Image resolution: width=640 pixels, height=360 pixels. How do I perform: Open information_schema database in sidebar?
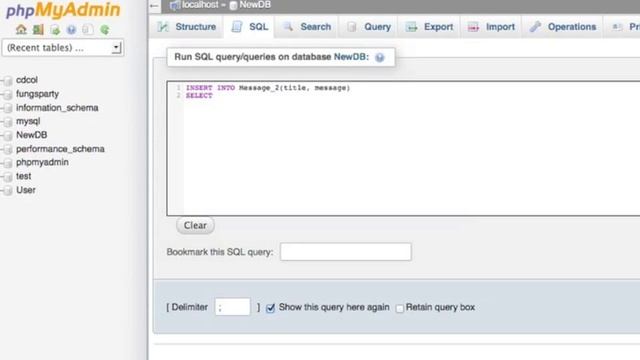coord(57,108)
